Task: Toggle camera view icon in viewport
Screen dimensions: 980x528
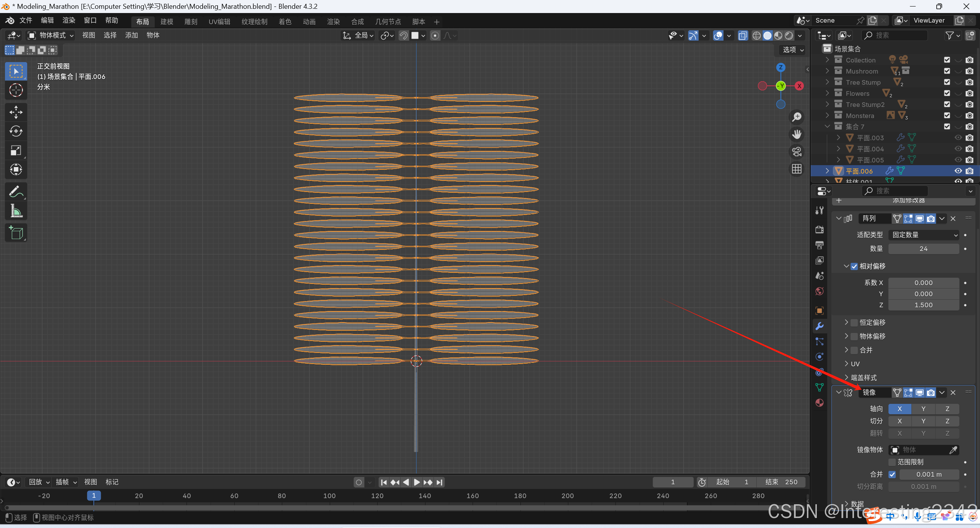Action: pos(797,152)
